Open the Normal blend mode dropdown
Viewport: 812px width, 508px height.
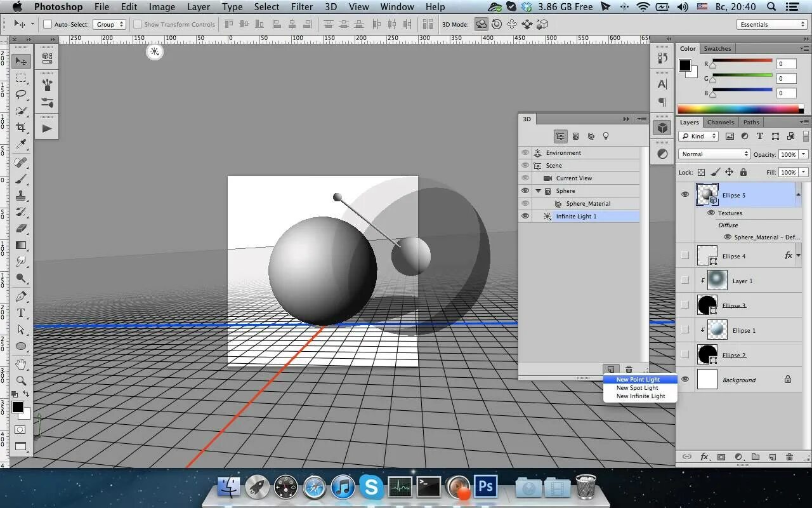(x=714, y=154)
